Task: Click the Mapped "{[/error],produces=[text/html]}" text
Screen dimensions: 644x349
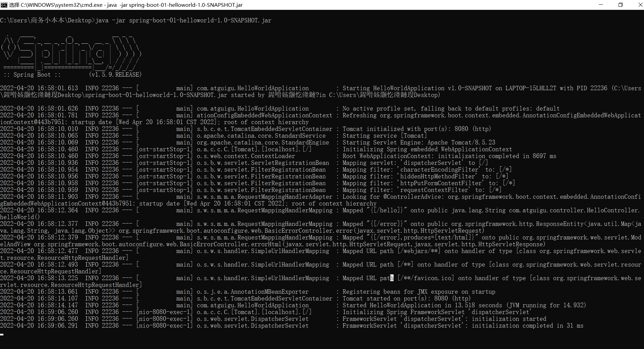Action: tap(410, 237)
